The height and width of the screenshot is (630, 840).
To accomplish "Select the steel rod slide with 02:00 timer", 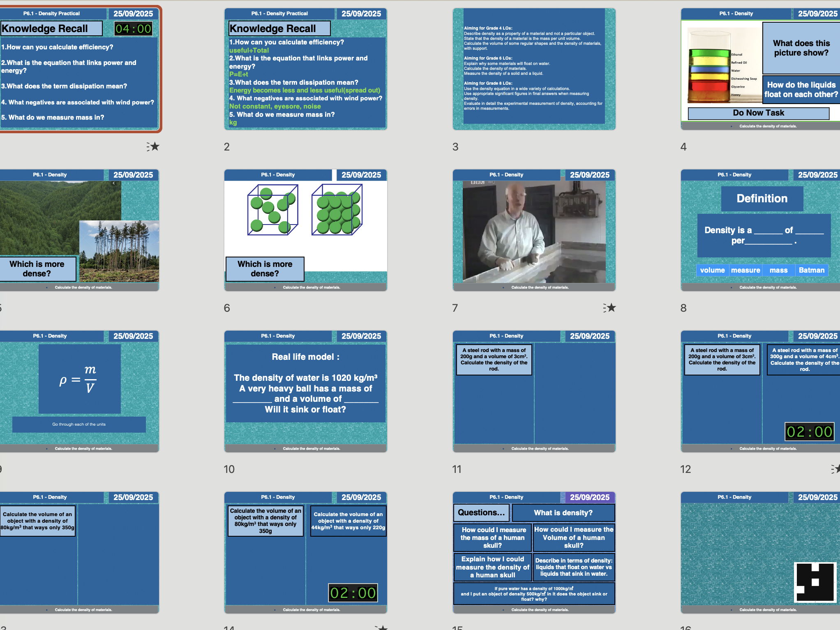I will [x=760, y=391].
